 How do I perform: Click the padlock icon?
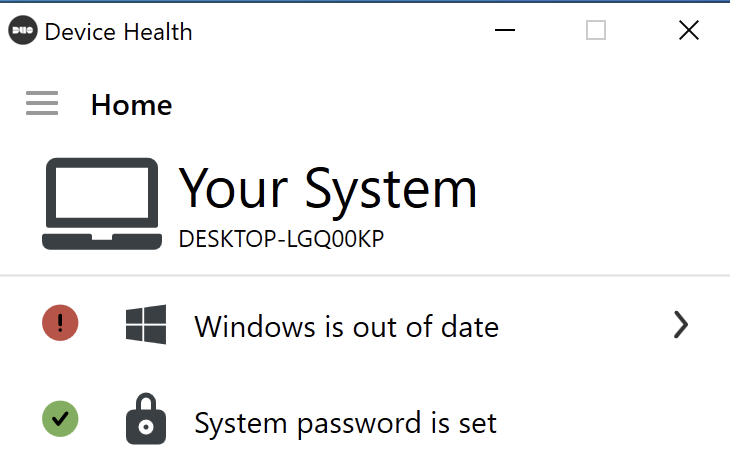[145, 419]
